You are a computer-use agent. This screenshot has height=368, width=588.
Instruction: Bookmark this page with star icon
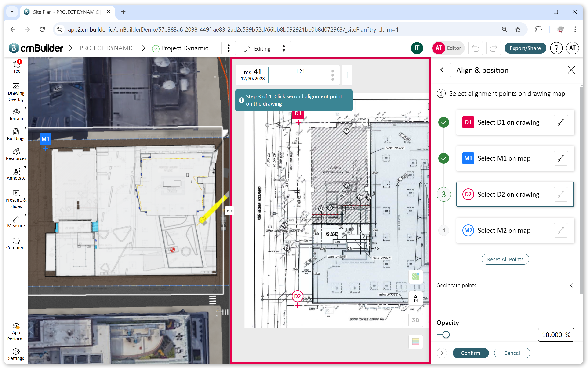coord(518,29)
